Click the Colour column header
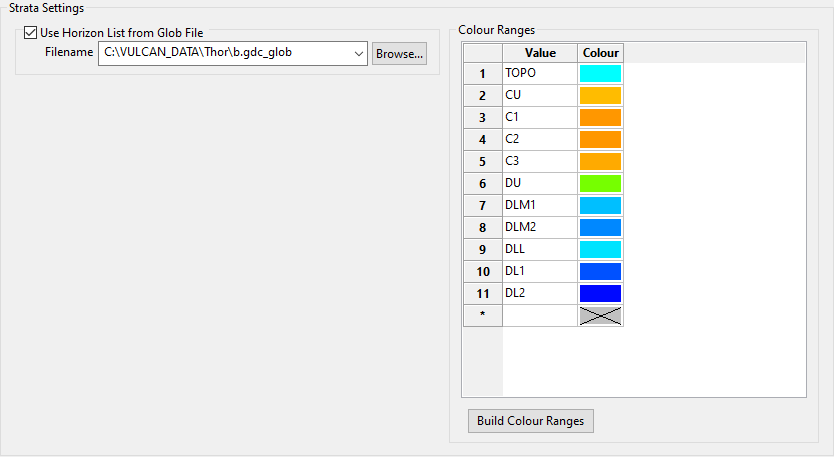The image size is (834, 457). pyautogui.click(x=600, y=52)
